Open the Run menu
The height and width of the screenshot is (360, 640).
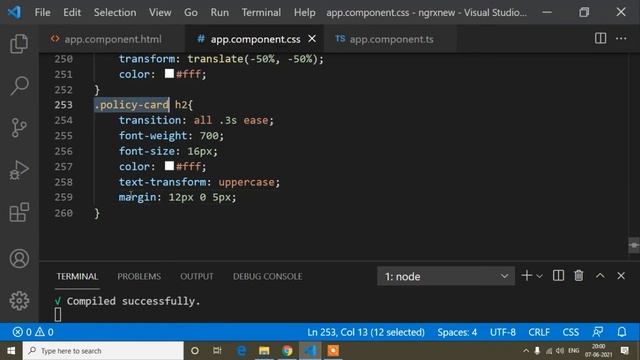coord(220,12)
